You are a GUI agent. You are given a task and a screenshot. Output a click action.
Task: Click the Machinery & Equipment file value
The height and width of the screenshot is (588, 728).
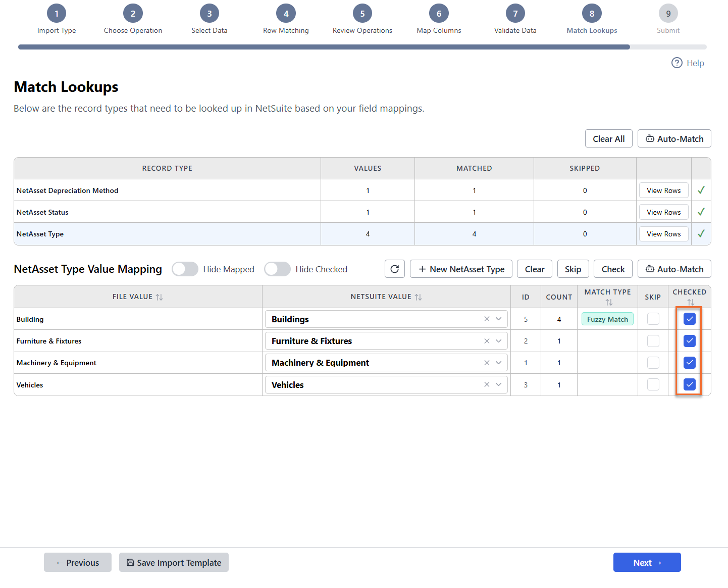57,363
